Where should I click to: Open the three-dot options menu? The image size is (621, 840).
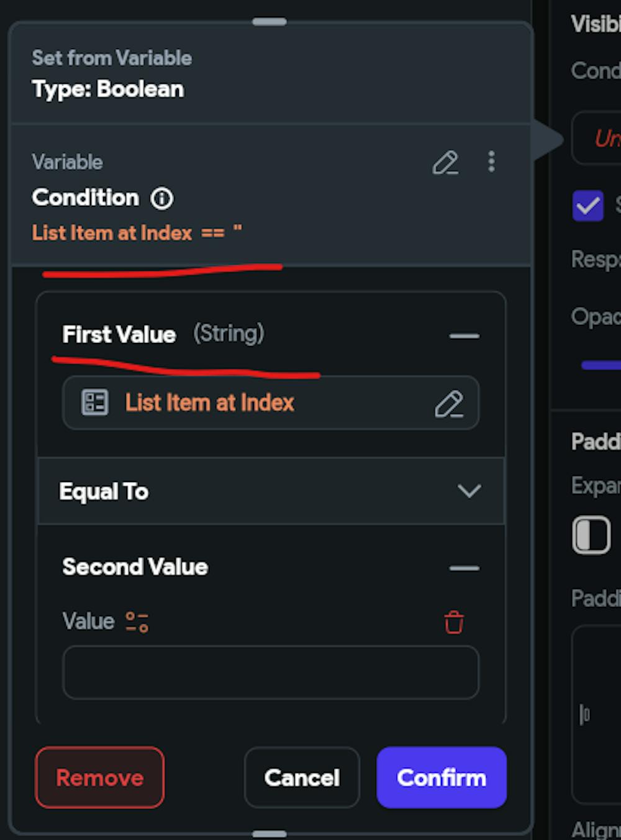tap(491, 162)
